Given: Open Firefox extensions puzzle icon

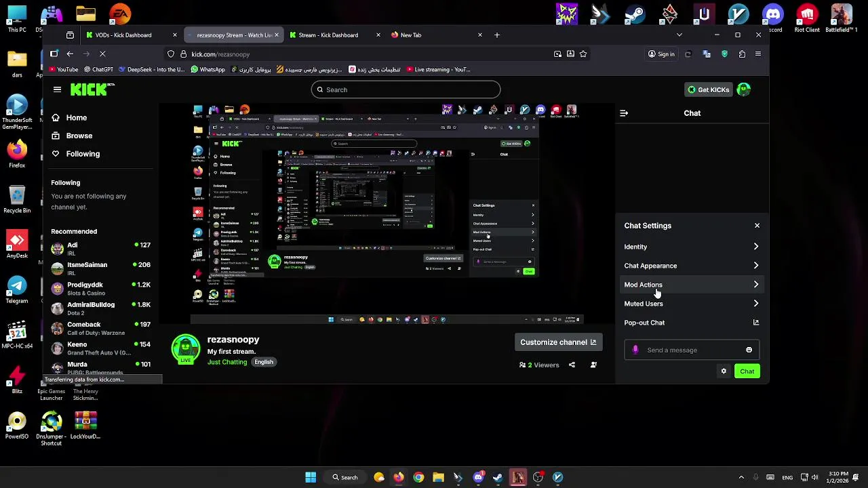Looking at the screenshot, I should 742,54.
